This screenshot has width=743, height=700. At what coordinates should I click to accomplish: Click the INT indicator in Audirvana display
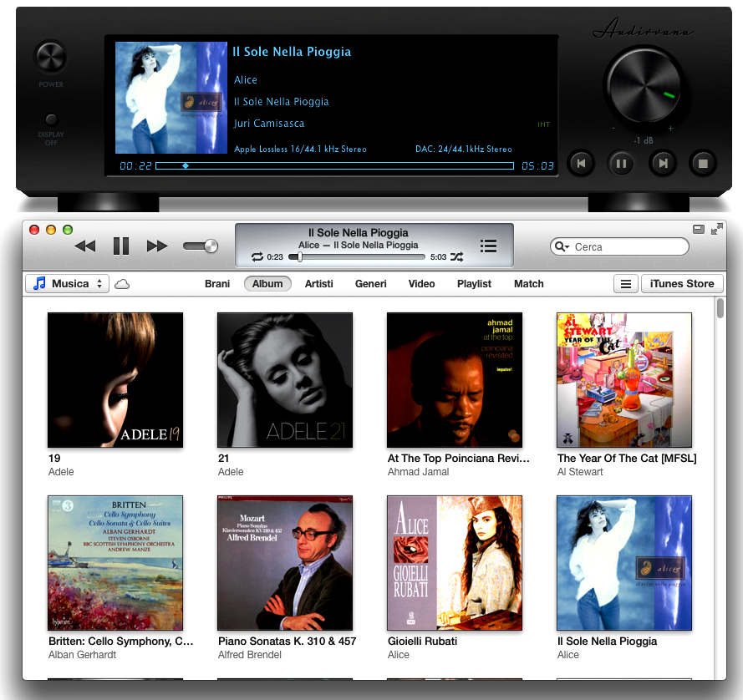(543, 124)
